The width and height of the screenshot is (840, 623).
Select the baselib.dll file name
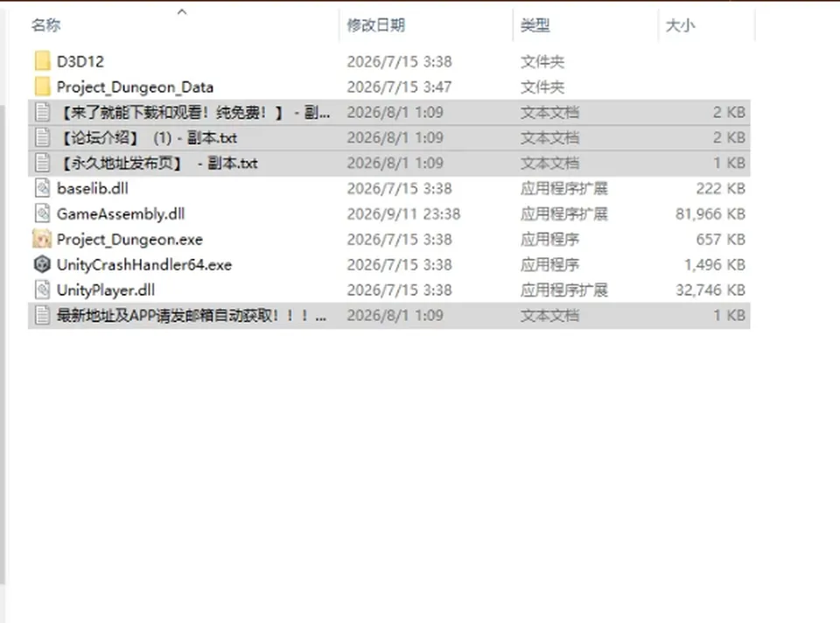(93, 188)
